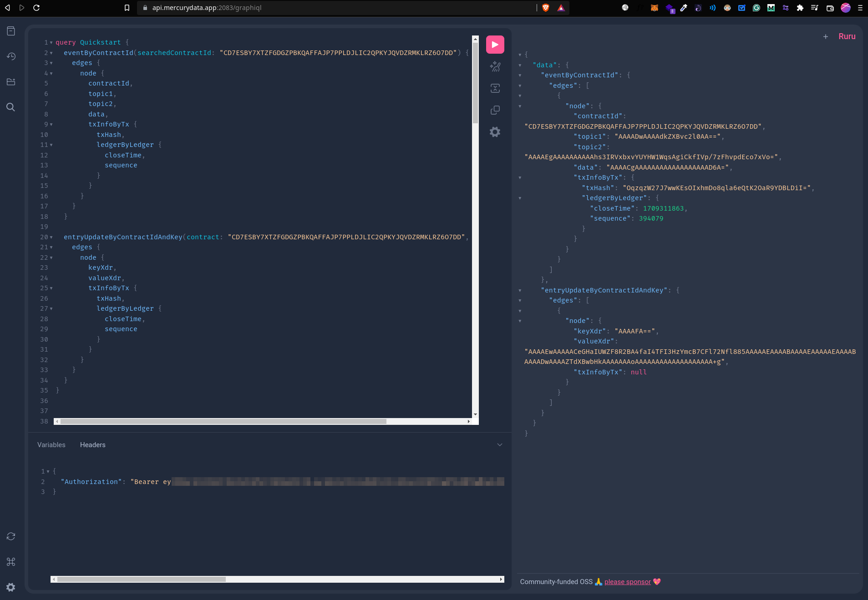
Task: Open the search icon in left sidebar
Action: coord(11,107)
